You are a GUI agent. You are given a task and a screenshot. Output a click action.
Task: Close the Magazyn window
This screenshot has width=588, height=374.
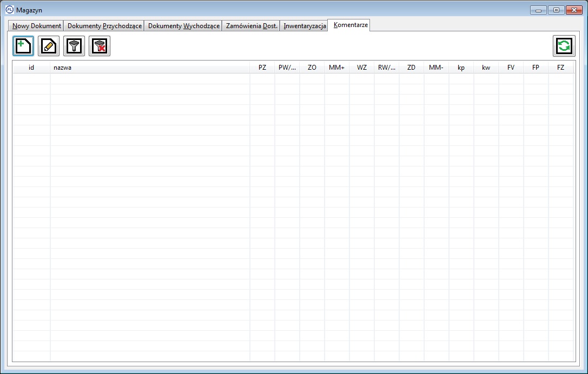[x=574, y=10]
